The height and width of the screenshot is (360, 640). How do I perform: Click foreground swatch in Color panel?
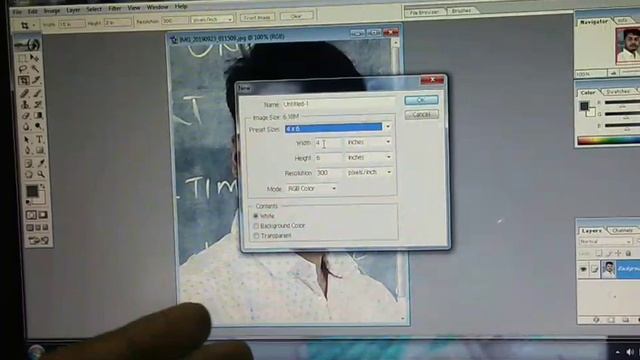click(584, 106)
